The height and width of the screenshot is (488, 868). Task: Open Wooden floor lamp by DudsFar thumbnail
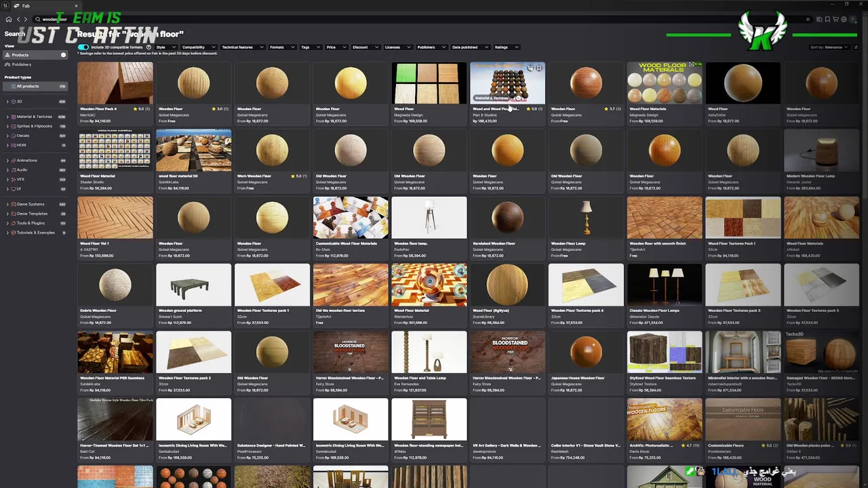(x=429, y=218)
